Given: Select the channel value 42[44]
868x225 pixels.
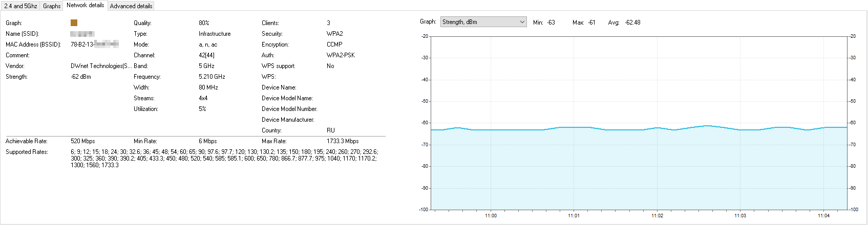Looking at the screenshot, I should click(x=206, y=55).
